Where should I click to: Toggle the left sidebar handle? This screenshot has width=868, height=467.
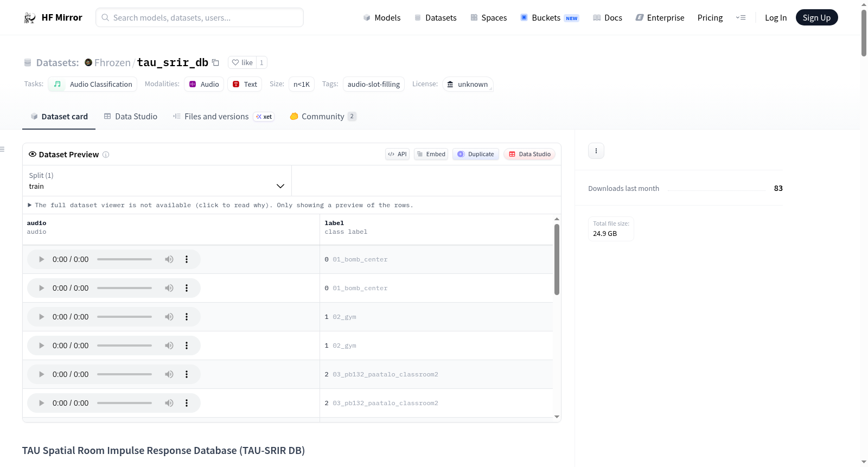tap(2, 149)
